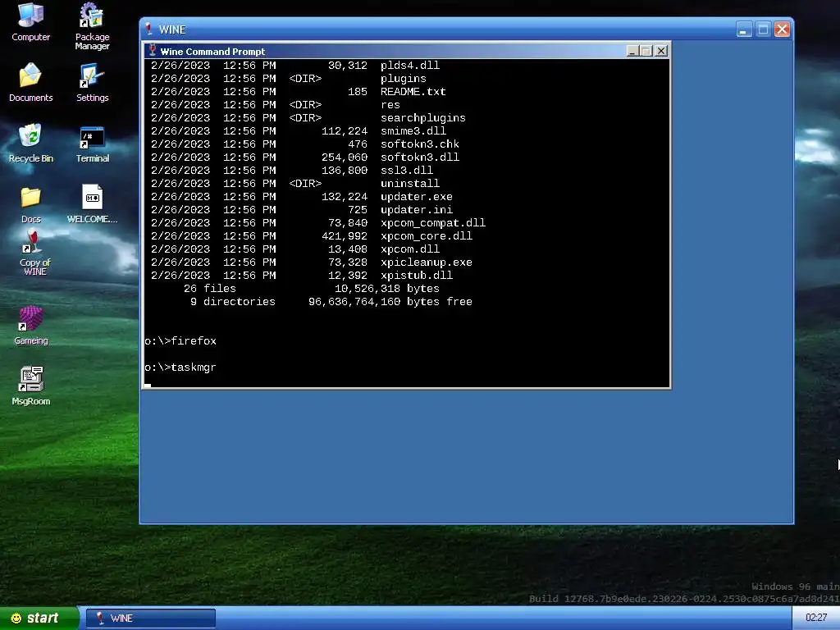Open the Recycle Bin icon
Image resolution: width=840 pixels, height=630 pixels.
pos(30,143)
